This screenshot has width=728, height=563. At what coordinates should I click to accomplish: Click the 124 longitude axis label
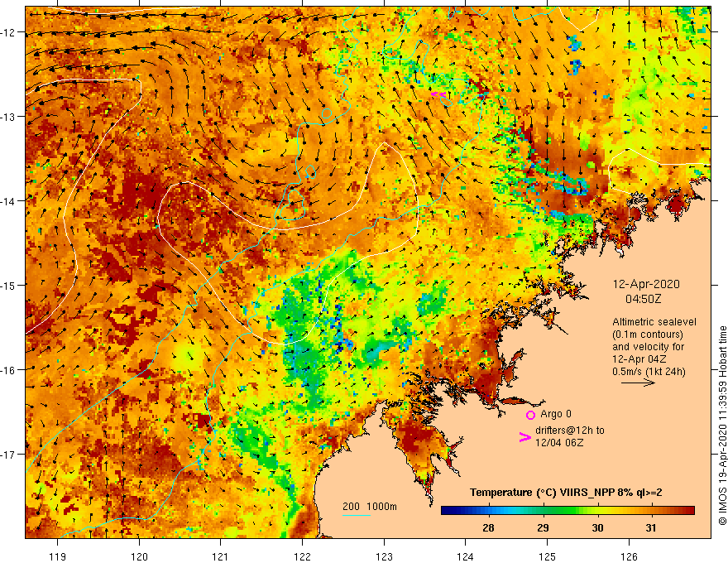pyautogui.click(x=466, y=556)
